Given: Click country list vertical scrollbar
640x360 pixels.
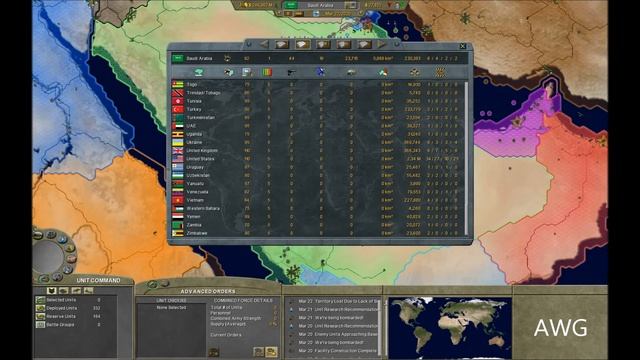Looking at the screenshot, I should [466, 158].
